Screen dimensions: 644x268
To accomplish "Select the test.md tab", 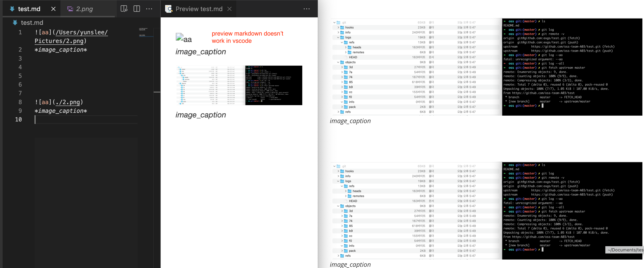I will point(29,8).
